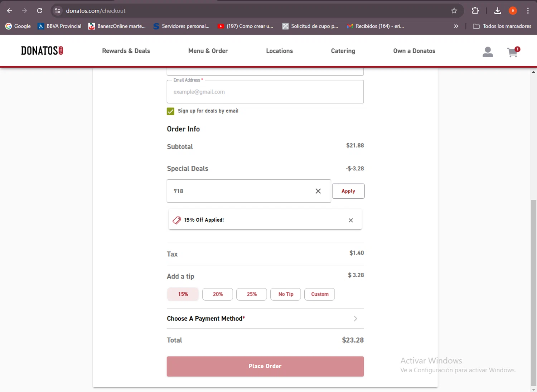Screen dimensions: 537x392
Task: Click the Special Deals discount amount
Action: point(355,168)
